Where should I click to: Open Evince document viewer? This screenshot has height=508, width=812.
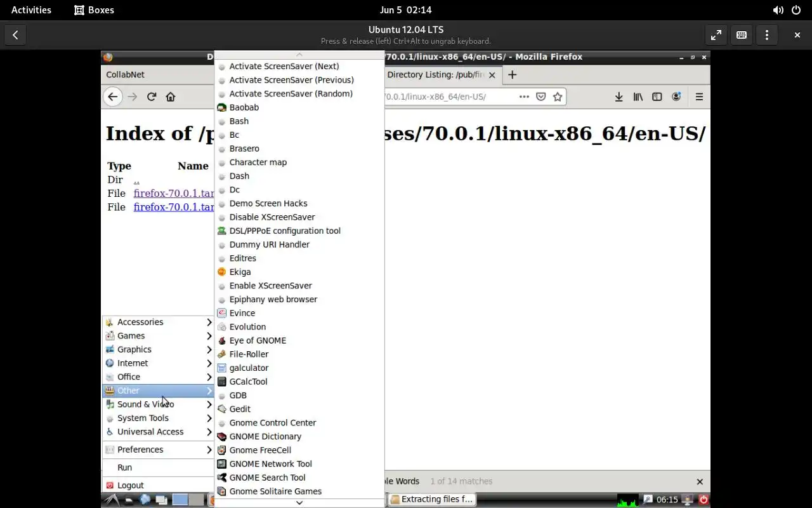pos(299,313)
